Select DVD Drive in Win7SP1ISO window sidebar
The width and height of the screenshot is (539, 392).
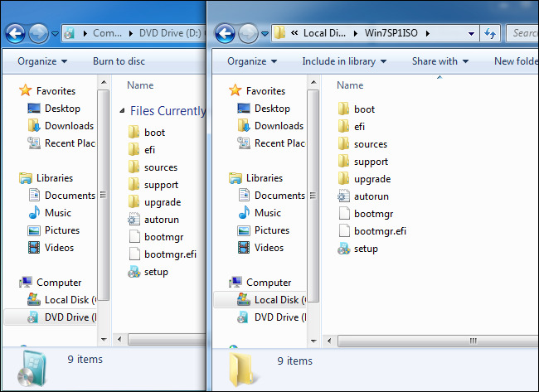pos(271,317)
